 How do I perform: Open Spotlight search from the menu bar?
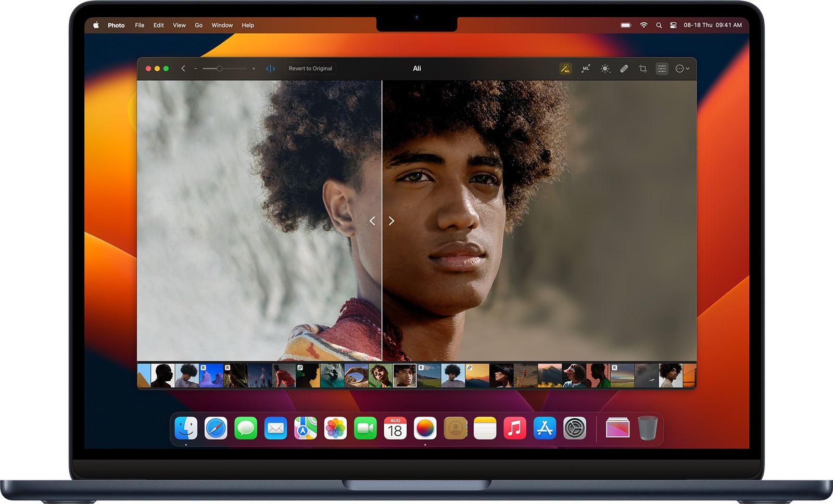pos(659,25)
